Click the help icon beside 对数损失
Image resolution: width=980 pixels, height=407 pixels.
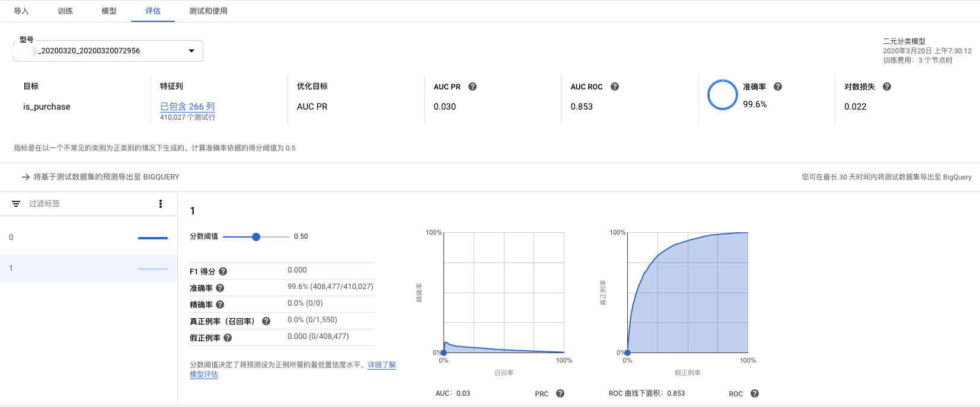(x=887, y=86)
